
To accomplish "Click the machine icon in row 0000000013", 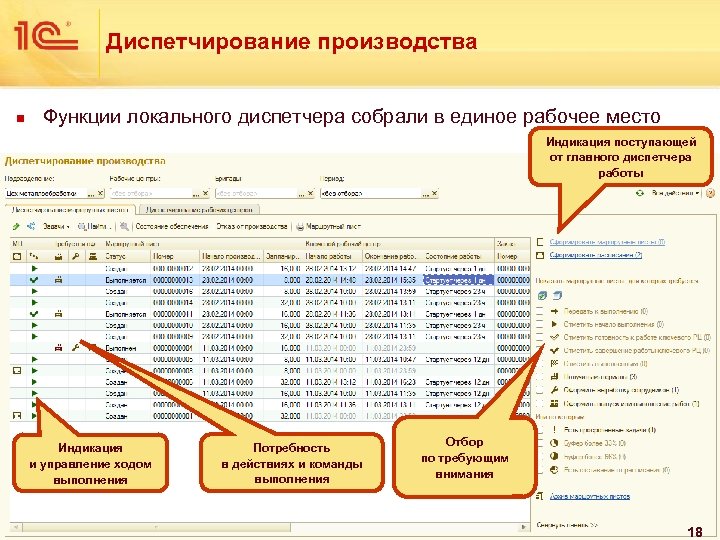I will (x=58, y=280).
